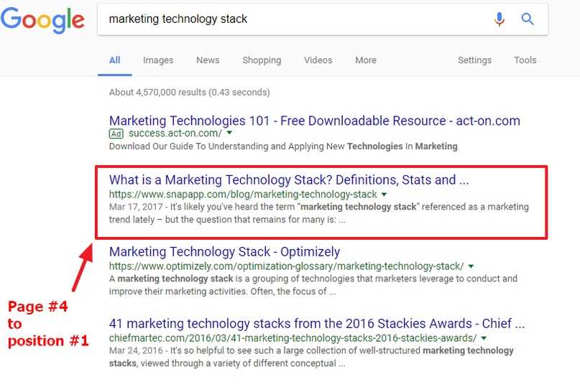This screenshot has width=580, height=392.
Task: Expand the arrow beside the optimizely.com URL
Action: click(x=471, y=266)
